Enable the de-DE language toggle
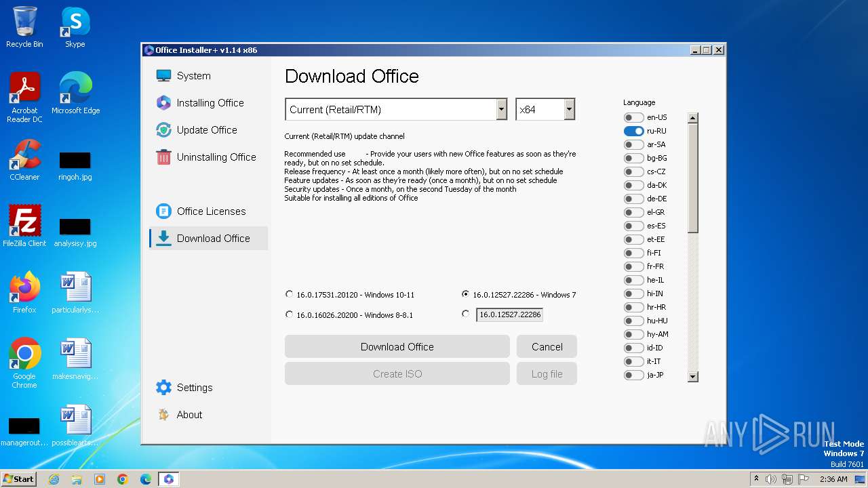 [633, 199]
